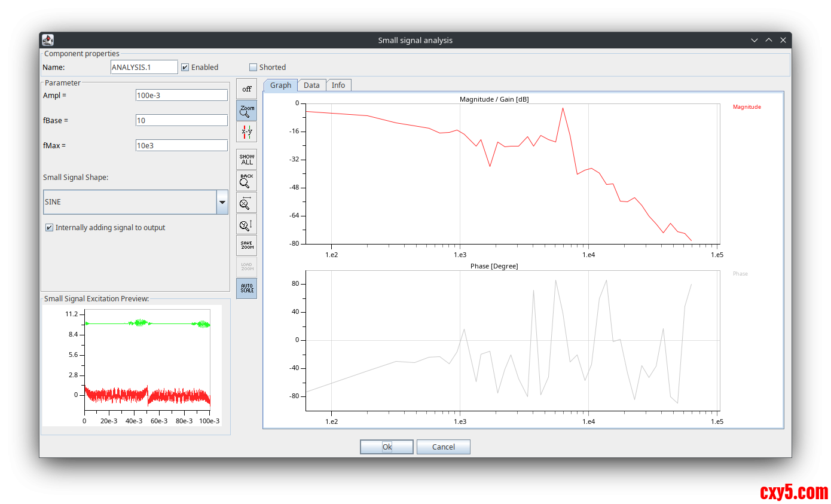831x504 pixels.
Task: Choose the horizontal X-axis zoom tool
Action: coord(246,203)
